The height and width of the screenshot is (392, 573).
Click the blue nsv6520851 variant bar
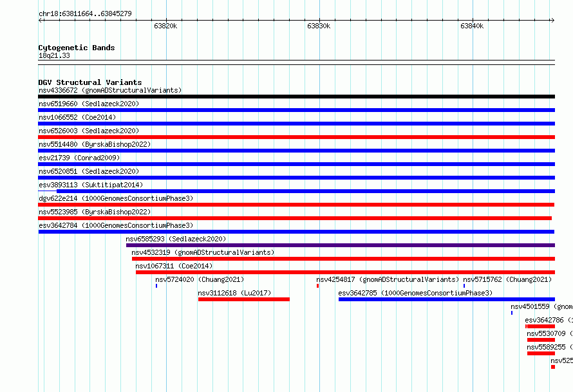tap(296, 178)
